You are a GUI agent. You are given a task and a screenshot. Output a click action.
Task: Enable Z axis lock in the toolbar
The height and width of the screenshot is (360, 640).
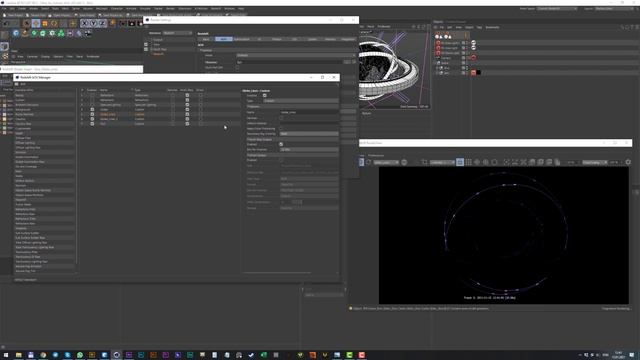tap(102, 24)
